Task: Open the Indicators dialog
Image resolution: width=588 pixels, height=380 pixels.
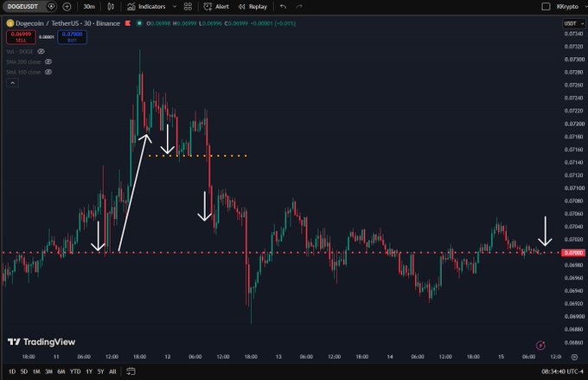Action: click(x=146, y=6)
